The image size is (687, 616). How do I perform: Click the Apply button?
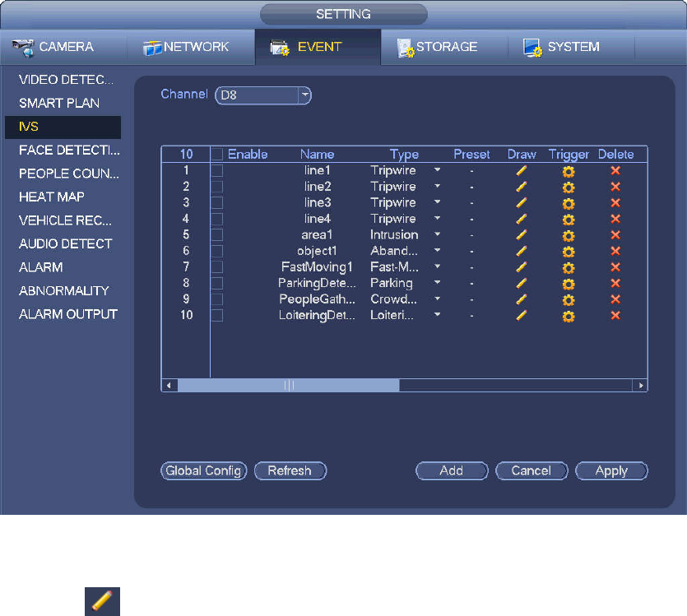(x=611, y=470)
